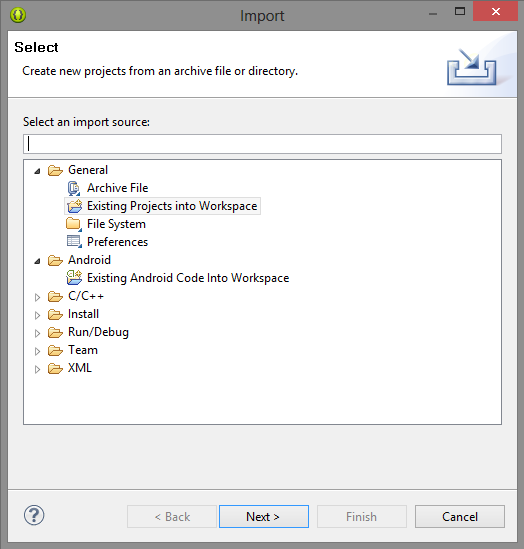Click the Eclipse ADT window icon
This screenshot has height=549, width=524.
[18, 15]
